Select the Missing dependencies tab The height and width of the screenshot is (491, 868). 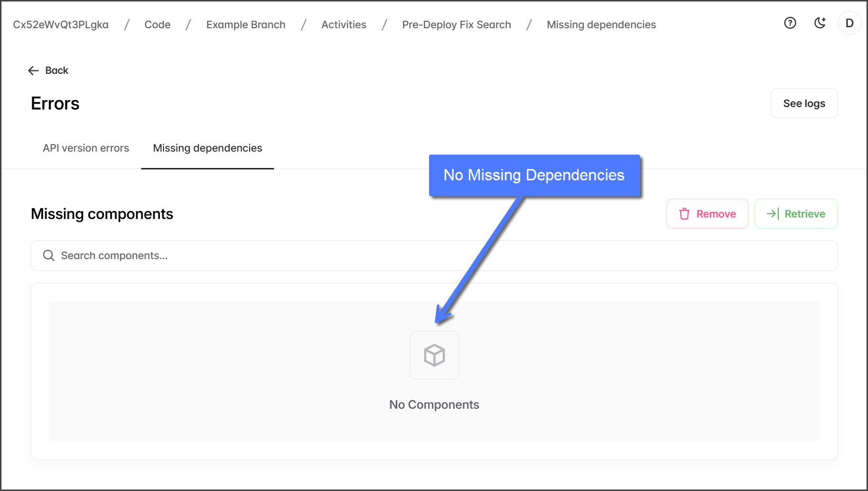[x=207, y=148]
